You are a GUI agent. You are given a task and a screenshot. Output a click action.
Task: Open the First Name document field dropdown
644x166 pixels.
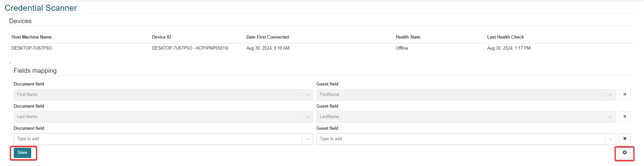[x=158, y=95]
